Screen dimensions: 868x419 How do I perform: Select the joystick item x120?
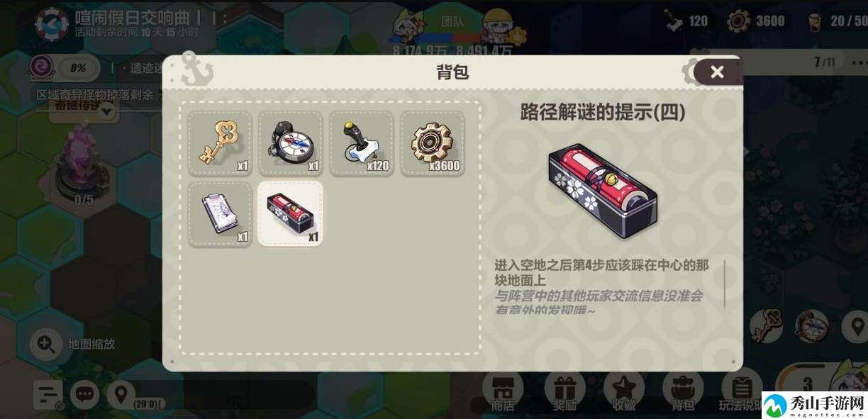tap(362, 143)
